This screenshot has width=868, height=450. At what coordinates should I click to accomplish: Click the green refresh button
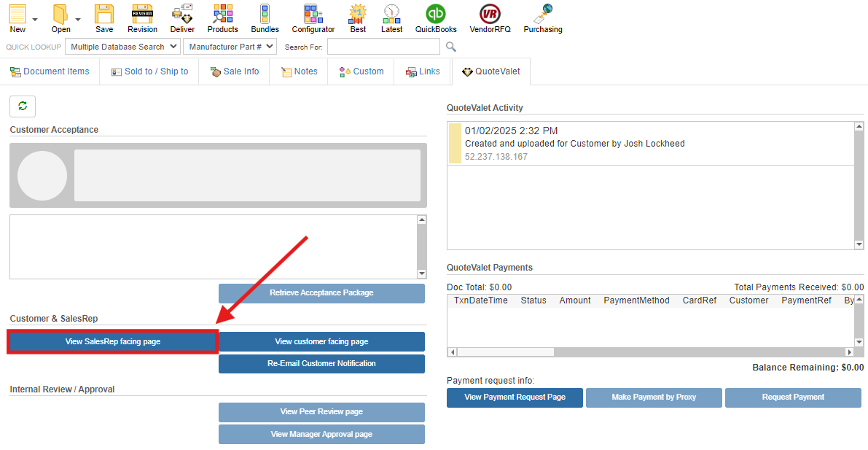pos(23,106)
